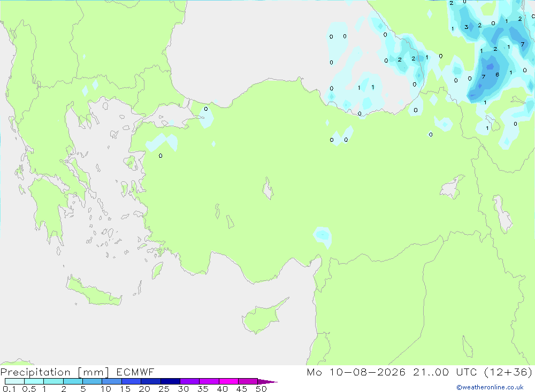This screenshot has height=392, width=535.
Task: Click the 30–35 mm violet legend swatch
Action: (x=189, y=381)
